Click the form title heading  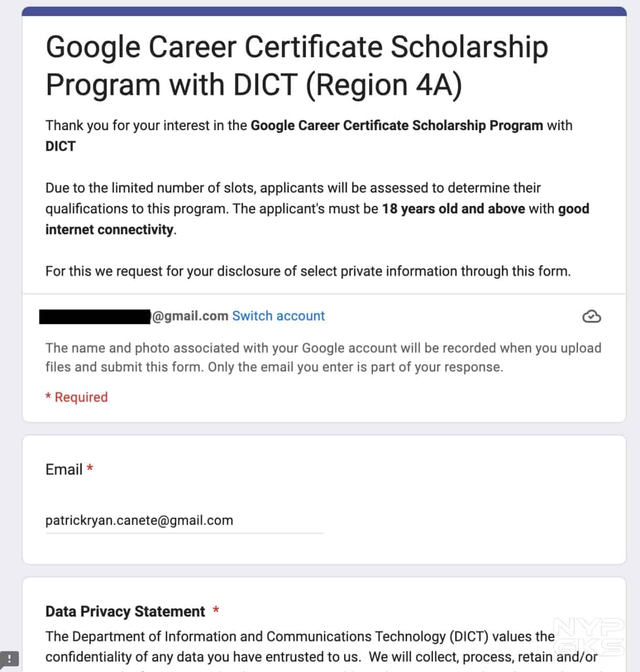tap(296, 66)
